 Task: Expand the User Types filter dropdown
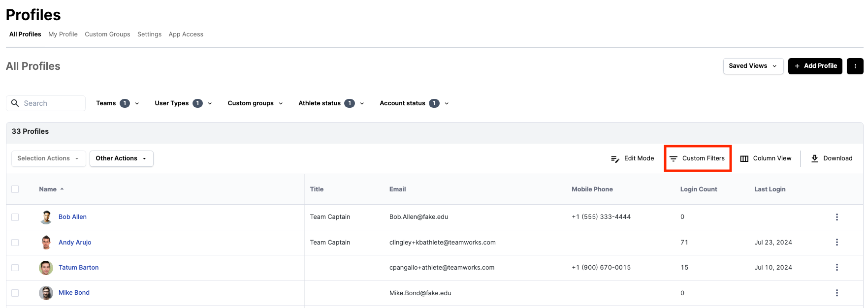point(183,103)
